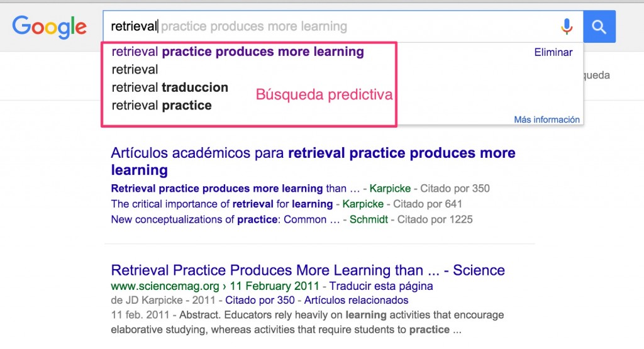Click "Traducir esta página" link

coord(381,286)
